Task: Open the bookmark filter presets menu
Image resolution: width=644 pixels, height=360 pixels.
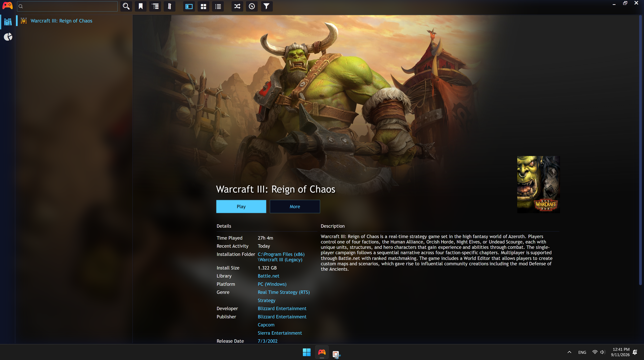Action: (141, 6)
